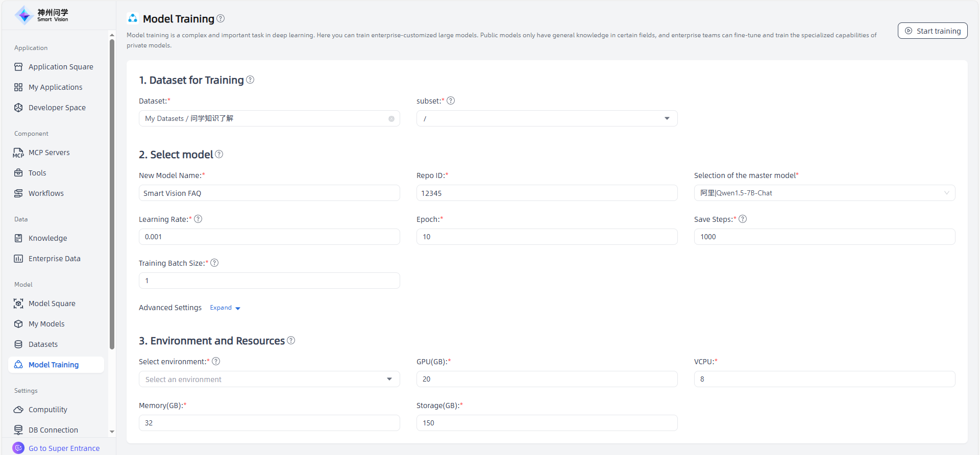980x455 pixels.
Task: Open Datasets from the sidebar menu
Action: tap(43, 344)
